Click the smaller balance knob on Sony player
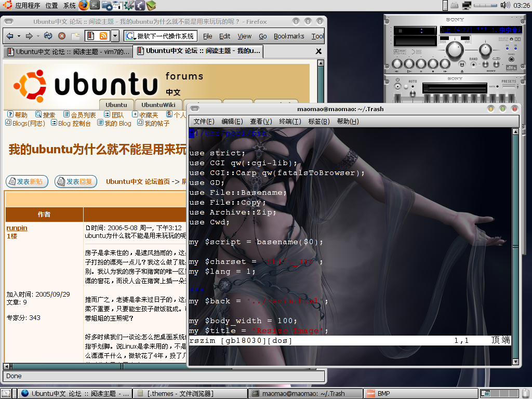This screenshot has width=532, height=399. click(x=486, y=50)
